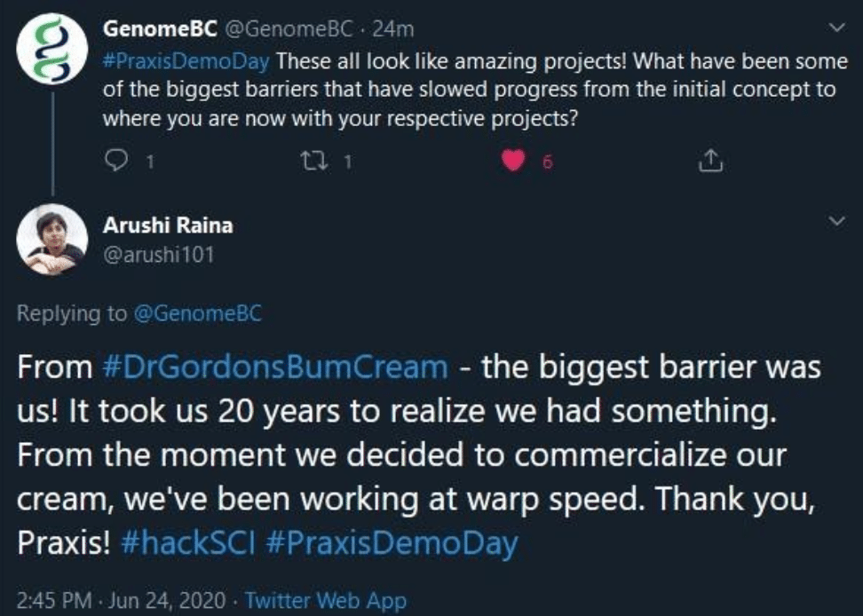
Task: Expand the GenomeBC tweet options chevron
Action: coord(835,30)
